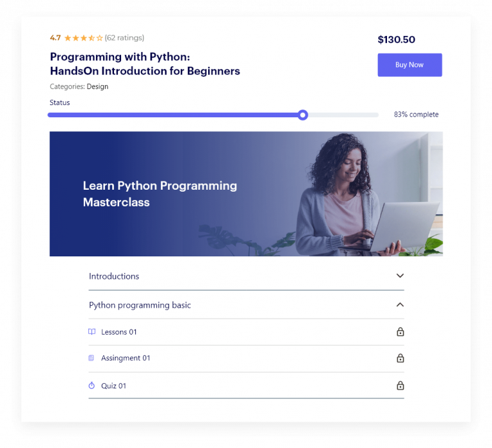Click the Buy Now button
The width and height of the screenshot is (492, 448).
point(409,65)
